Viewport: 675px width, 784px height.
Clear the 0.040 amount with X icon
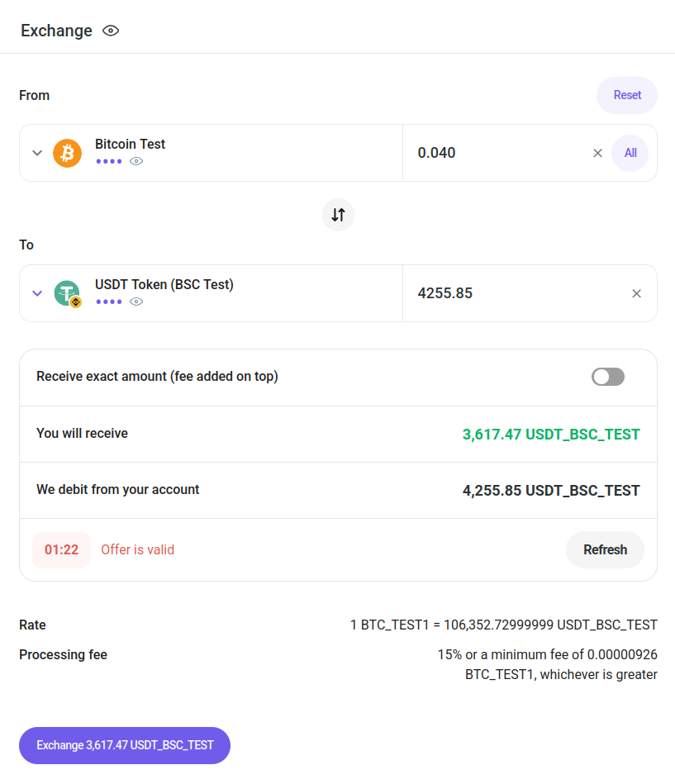(x=597, y=153)
